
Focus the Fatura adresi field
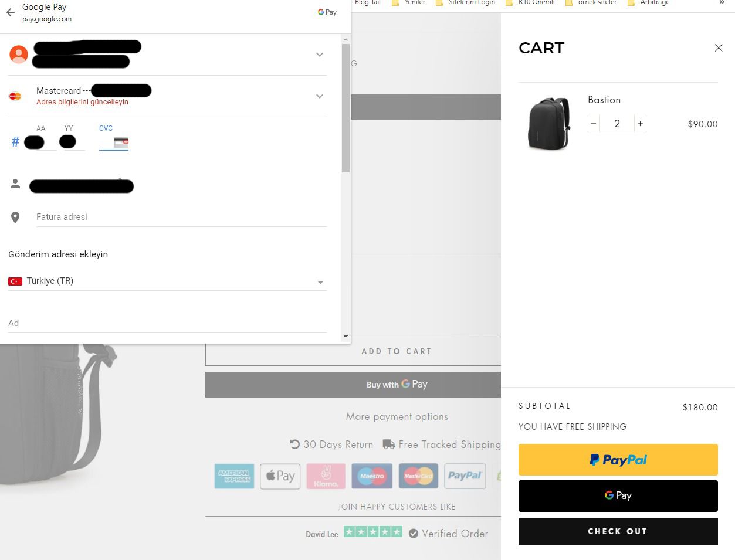[181, 217]
